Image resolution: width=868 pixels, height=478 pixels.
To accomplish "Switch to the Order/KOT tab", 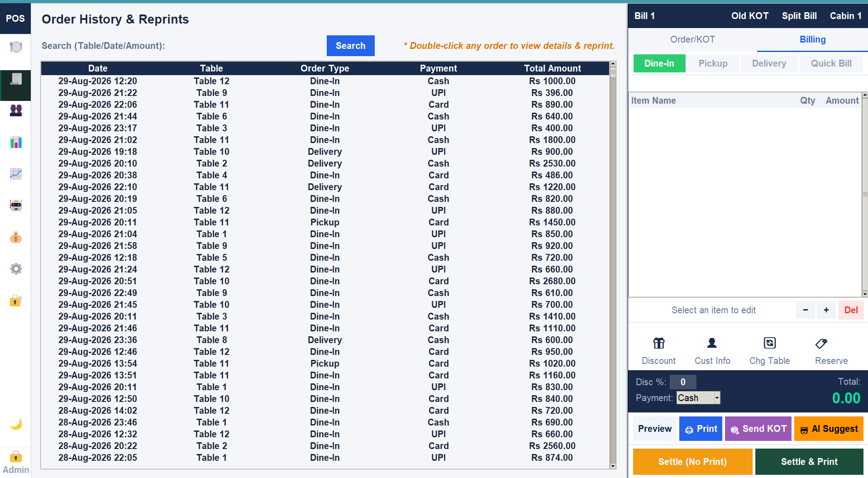I will click(x=692, y=39).
